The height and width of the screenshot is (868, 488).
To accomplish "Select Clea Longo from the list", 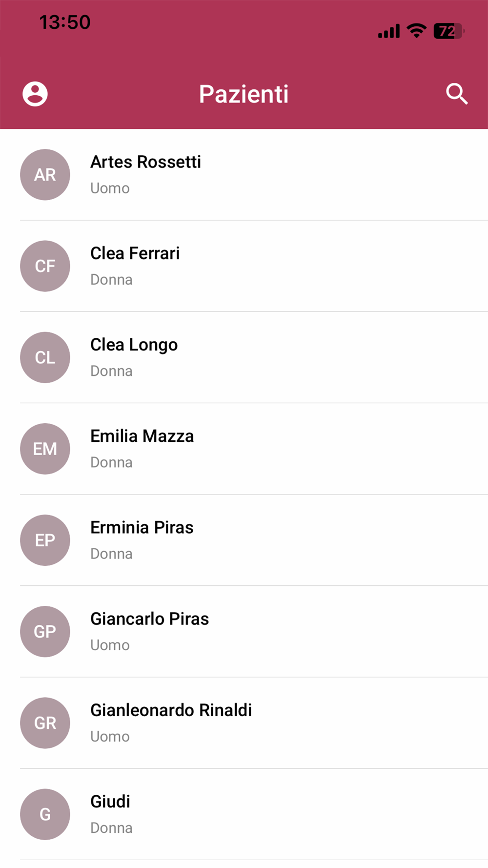I will coord(134,345).
